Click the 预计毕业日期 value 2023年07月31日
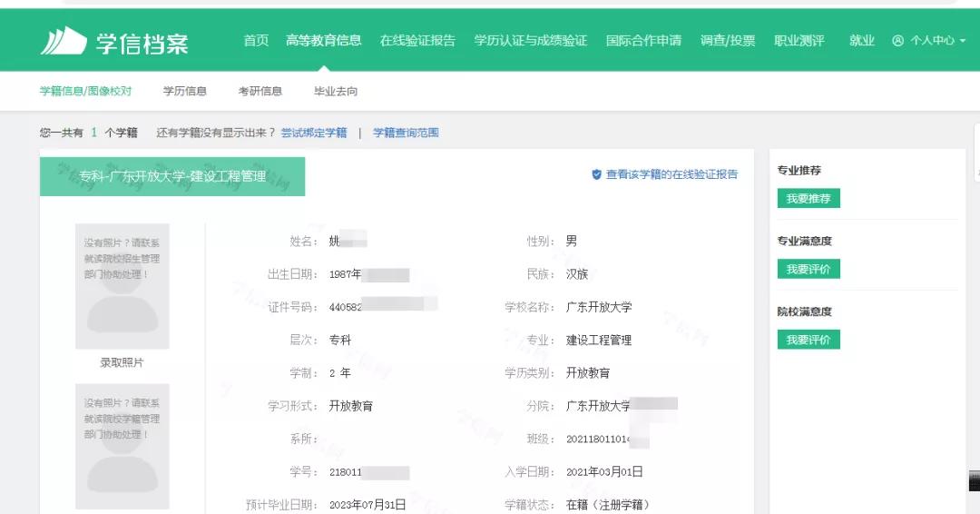This screenshot has height=514, width=980. click(x=367, y=505)
